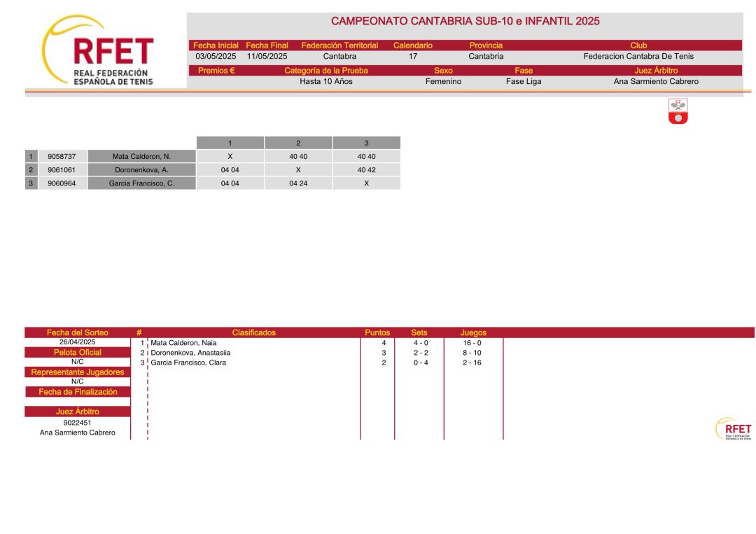
Task: Click the value Cantabra
Action: [x=339, y=57]
